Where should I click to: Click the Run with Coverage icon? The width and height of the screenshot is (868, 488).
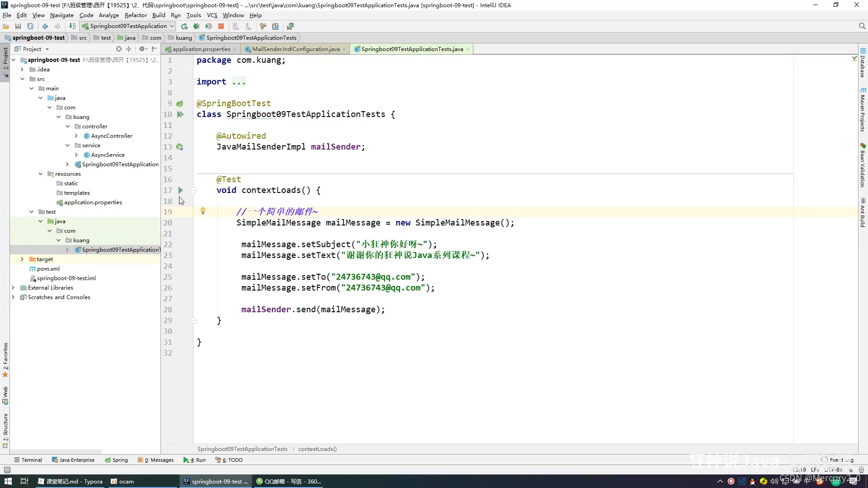(x=209, y=26)
